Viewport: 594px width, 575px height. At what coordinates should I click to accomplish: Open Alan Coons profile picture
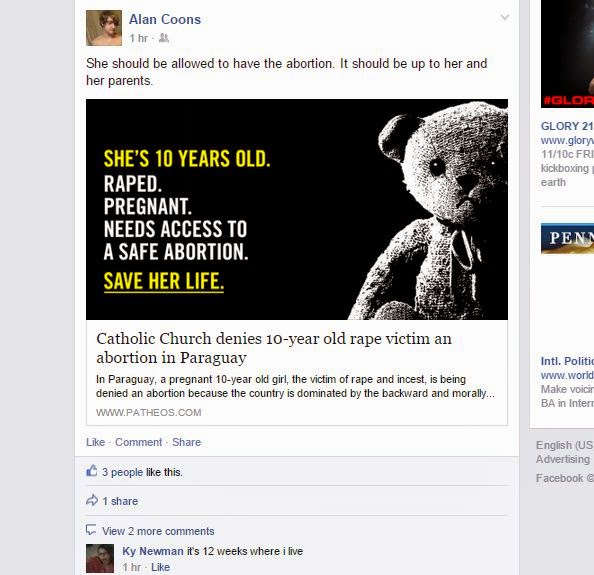pos(104,28)
